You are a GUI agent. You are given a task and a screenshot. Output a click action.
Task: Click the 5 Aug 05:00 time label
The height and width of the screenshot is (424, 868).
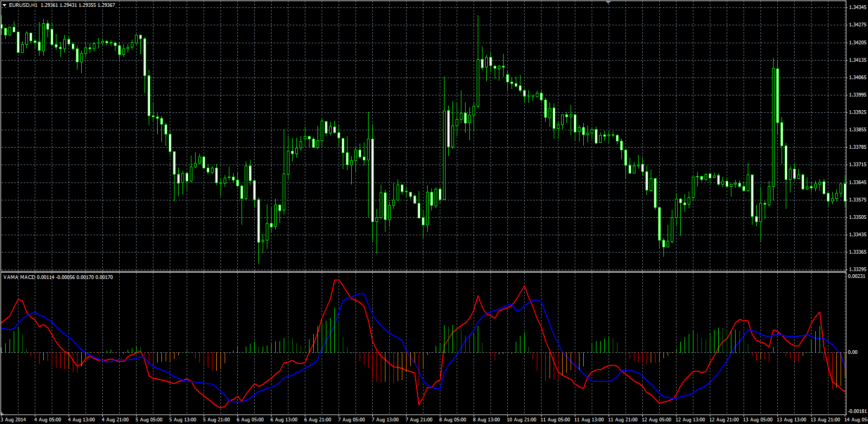coord(149,420)
